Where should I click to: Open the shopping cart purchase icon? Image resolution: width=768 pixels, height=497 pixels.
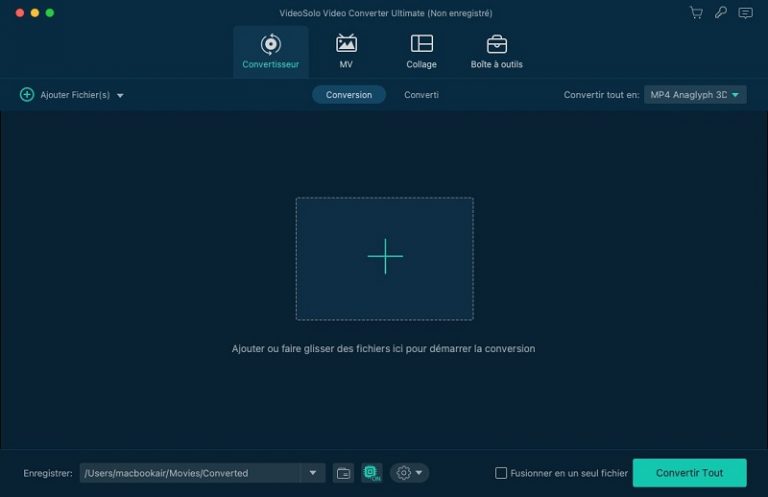pyautogui.click(x=696, y=13)
